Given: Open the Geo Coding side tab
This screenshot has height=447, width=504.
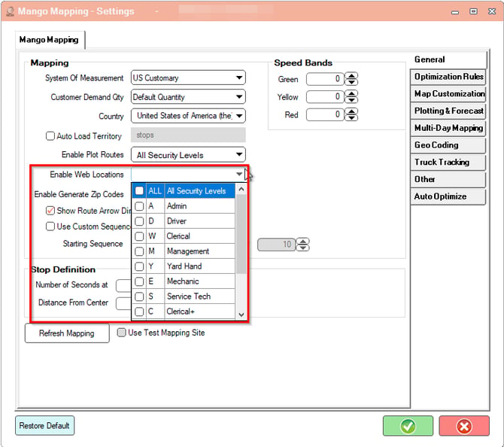Looking at the screenshot, I should (x=448, y=145).
